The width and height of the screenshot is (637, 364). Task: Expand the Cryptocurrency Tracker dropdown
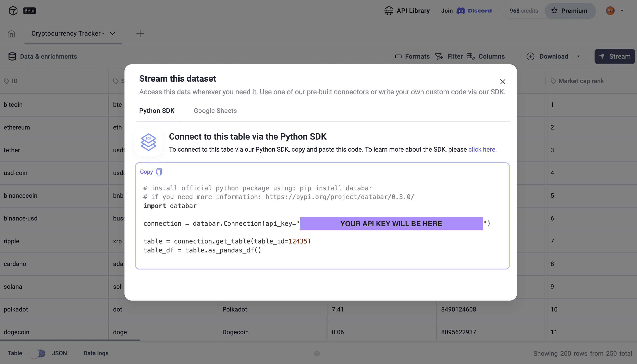tap(112, 33)
